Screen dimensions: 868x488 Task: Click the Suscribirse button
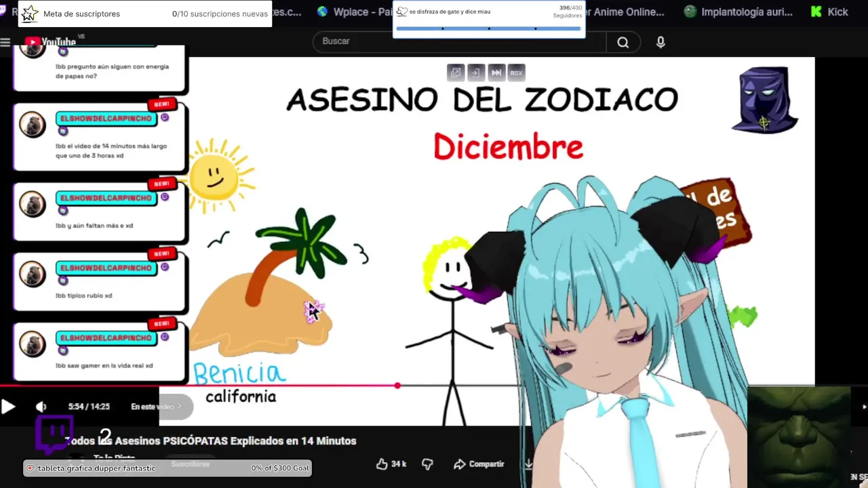pyautogui.click(x=190, y=464)
